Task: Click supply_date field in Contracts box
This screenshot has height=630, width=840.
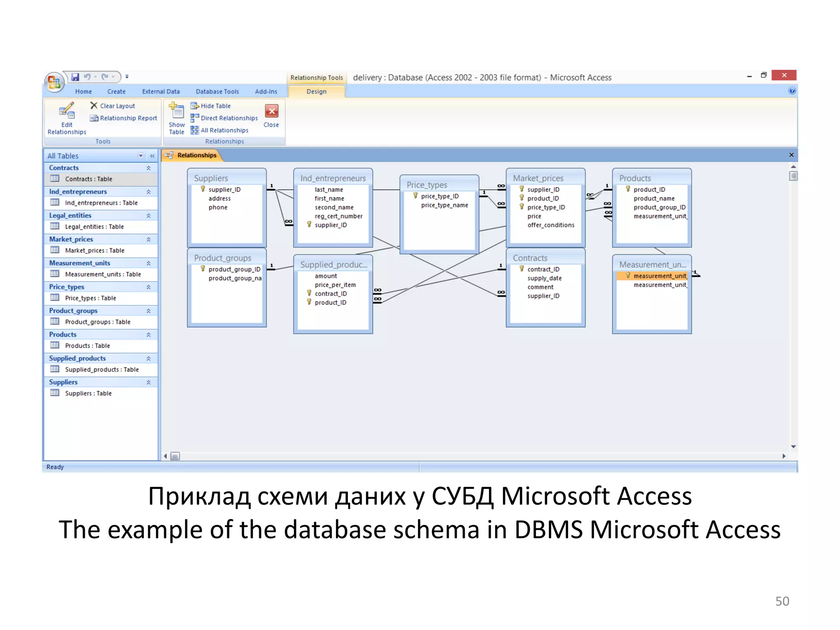Action: click(544, 278)
